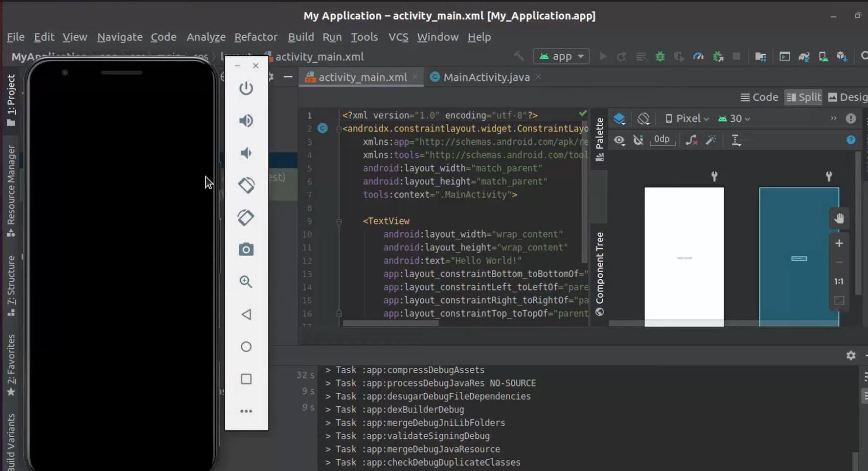Rotate the emulator left
868x471 pixels.
click(246, 185)
